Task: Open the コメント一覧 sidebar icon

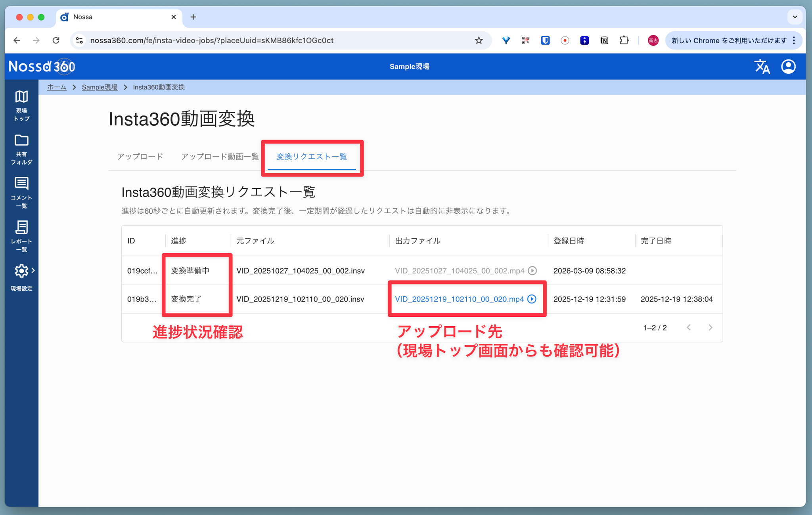Action: coord(21,184)
